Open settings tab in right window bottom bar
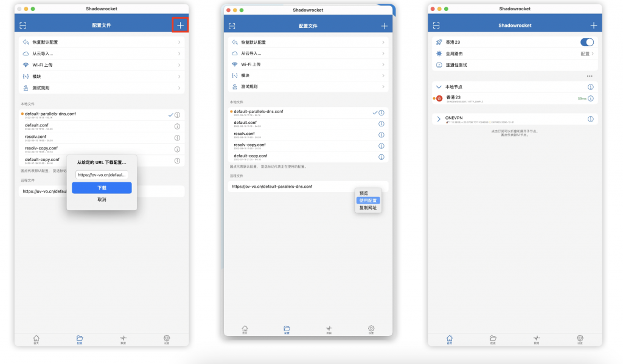623x364 pixels. click(580, 340)
